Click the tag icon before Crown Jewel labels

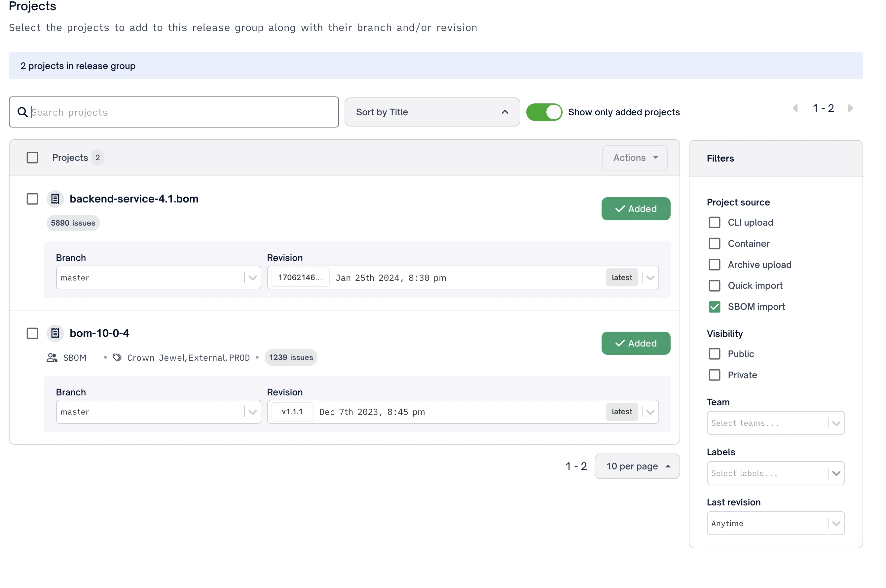coord(117,357)
